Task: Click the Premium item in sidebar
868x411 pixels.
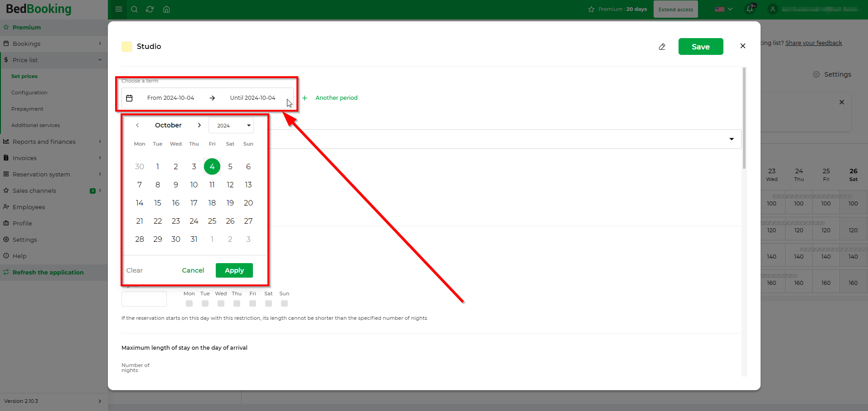Action: tap(53, 27)
